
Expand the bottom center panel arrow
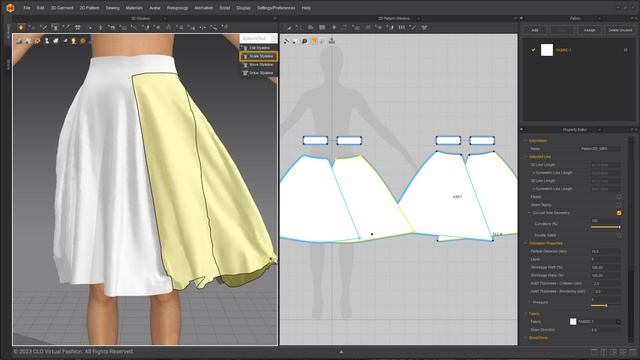[x=341, y=352]
